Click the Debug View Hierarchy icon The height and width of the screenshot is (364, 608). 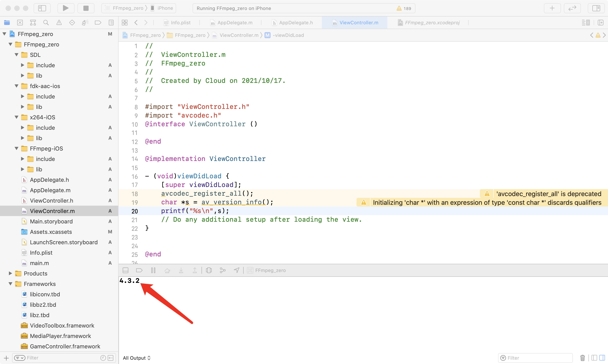click(x=209, y=270)
